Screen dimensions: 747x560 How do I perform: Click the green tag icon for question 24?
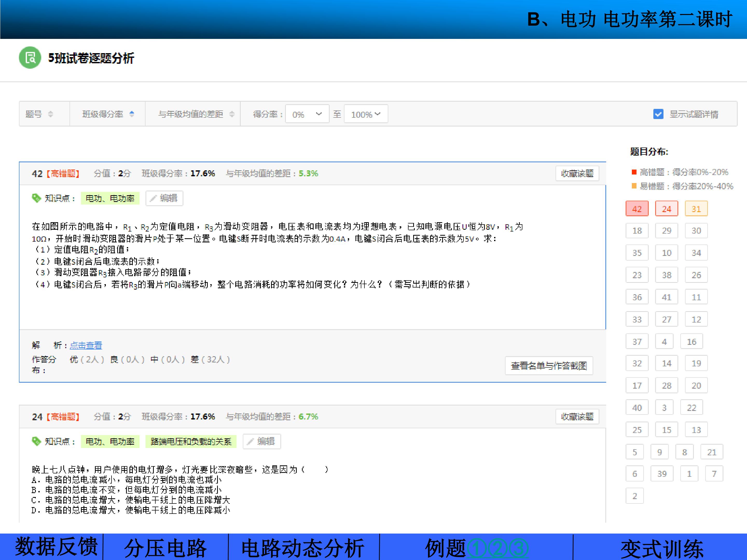click(36, 441)
